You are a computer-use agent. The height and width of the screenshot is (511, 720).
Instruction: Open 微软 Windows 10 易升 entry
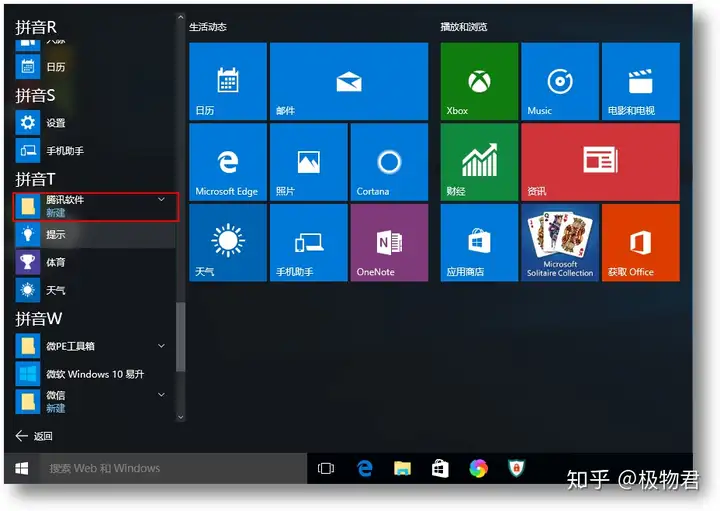click(94, 374)
